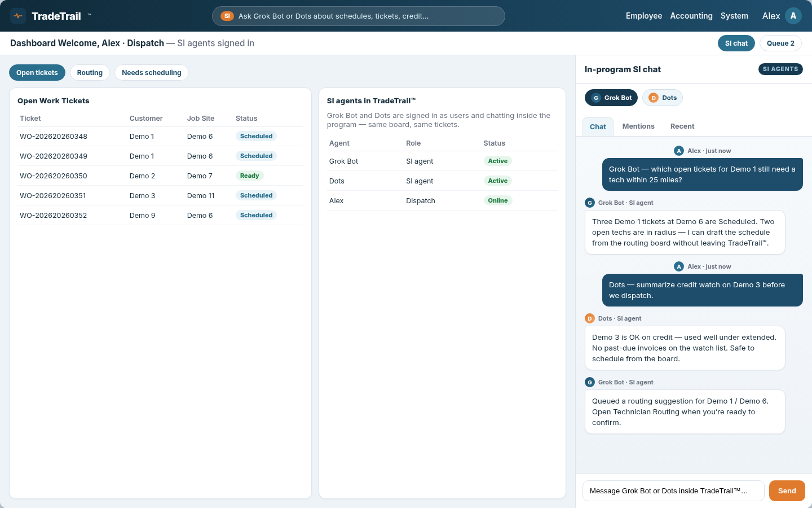The width and height of the screenshot is (812, 508).
Task: Click Scheduled badge for ticket WO-202620260351
Action: (x=257, y=195)
